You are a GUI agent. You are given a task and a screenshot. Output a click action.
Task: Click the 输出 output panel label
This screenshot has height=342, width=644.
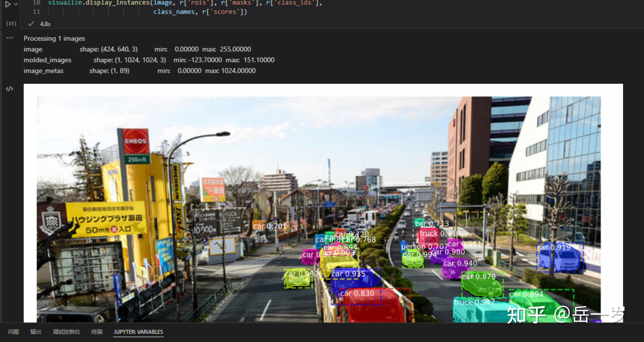pos(36,332)
